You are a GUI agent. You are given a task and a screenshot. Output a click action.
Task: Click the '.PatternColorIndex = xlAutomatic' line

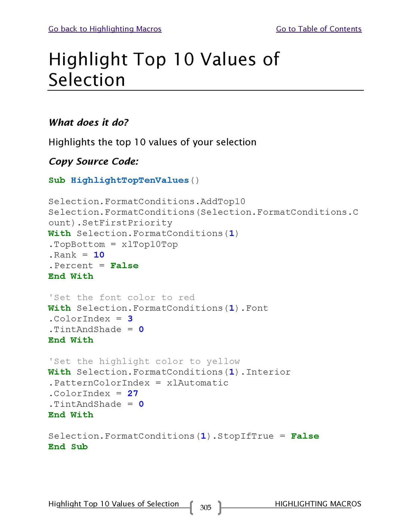(138, 383)
